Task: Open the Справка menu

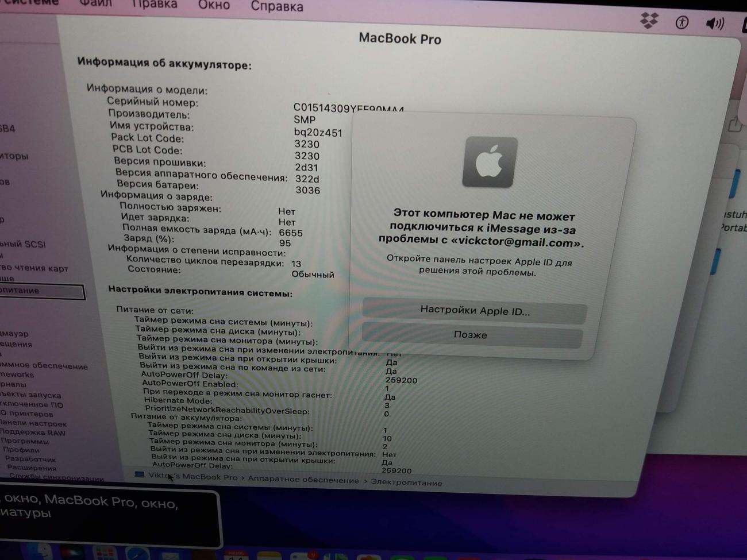Action: (277, 6)
